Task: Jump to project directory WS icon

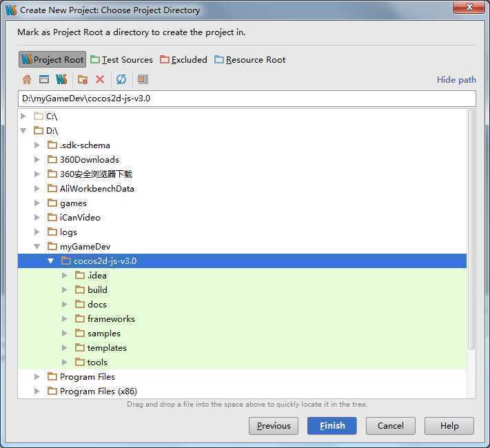Action: pyautogui.click(x=61, y=79)
